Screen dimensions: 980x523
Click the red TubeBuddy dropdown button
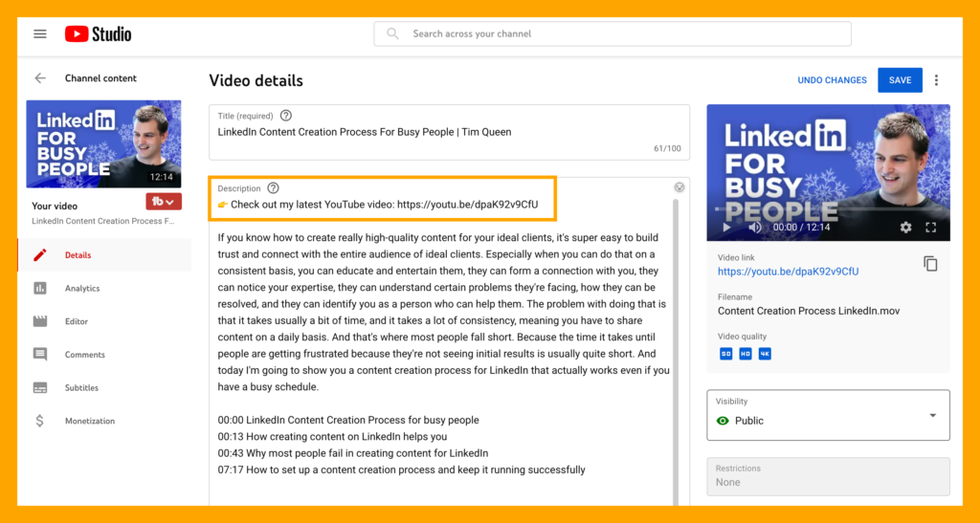164,202
